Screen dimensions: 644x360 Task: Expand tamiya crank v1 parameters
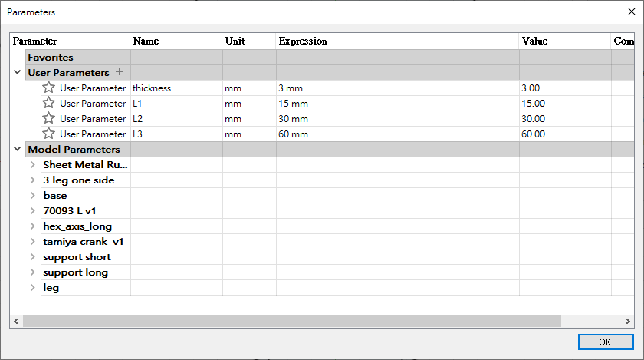[x=33, y=241]
